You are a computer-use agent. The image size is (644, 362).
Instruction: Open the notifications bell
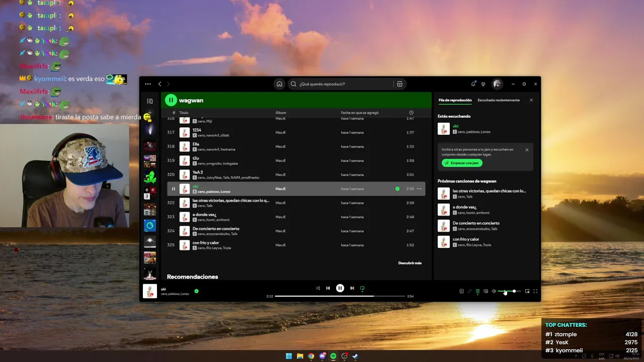(473, 84)
